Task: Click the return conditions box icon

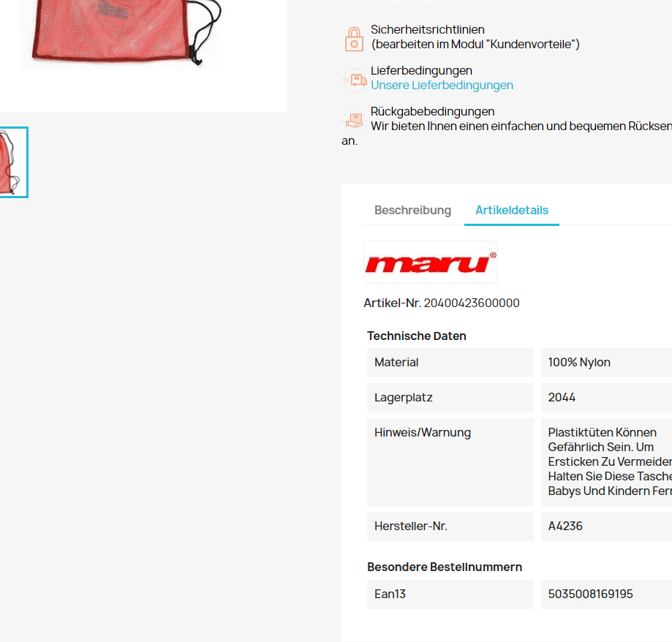Action: [x=354, y=120]
